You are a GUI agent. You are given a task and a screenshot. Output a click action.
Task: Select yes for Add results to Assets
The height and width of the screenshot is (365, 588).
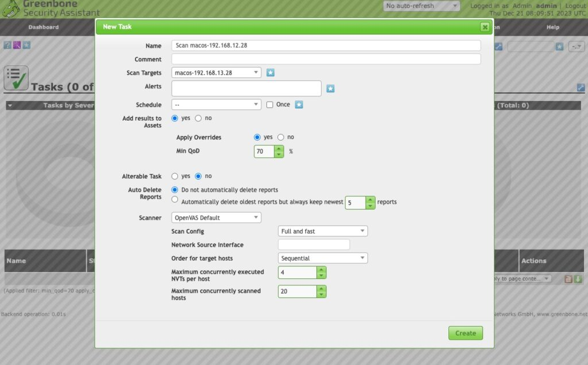click(175, 118)
